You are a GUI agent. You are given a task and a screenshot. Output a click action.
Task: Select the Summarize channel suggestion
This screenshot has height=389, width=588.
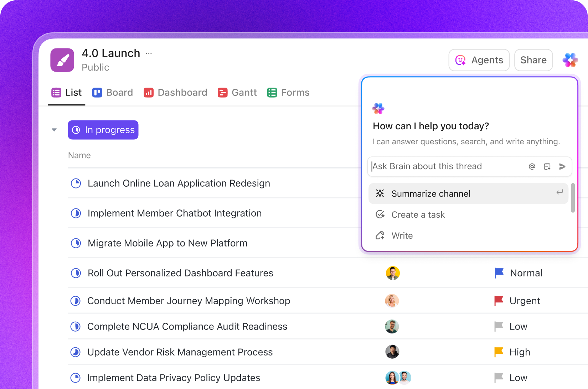[468, 194]
